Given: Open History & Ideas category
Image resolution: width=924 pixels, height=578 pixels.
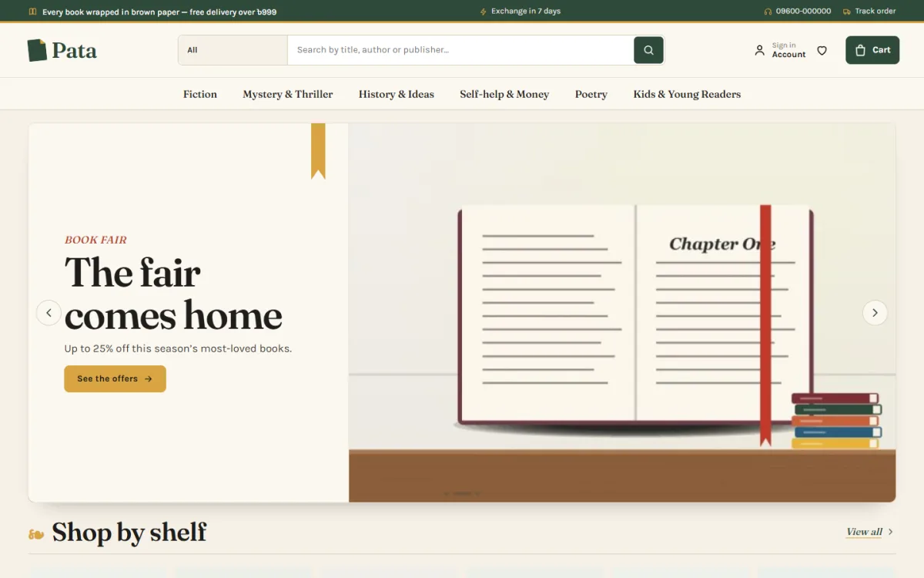Looking at the screenshot, I should click(x=397, y=94).
